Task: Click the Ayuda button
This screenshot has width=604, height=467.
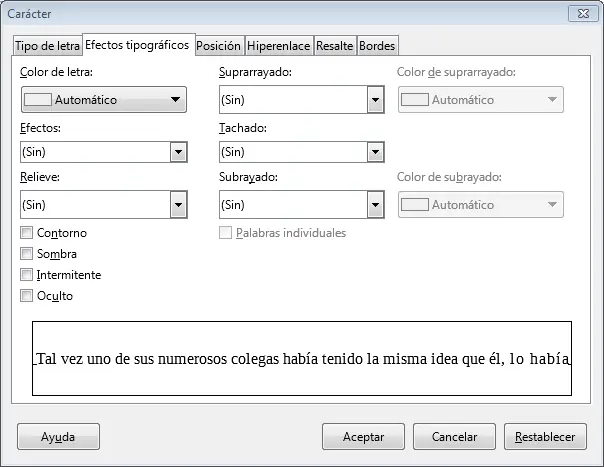Action: pos(58,437)
